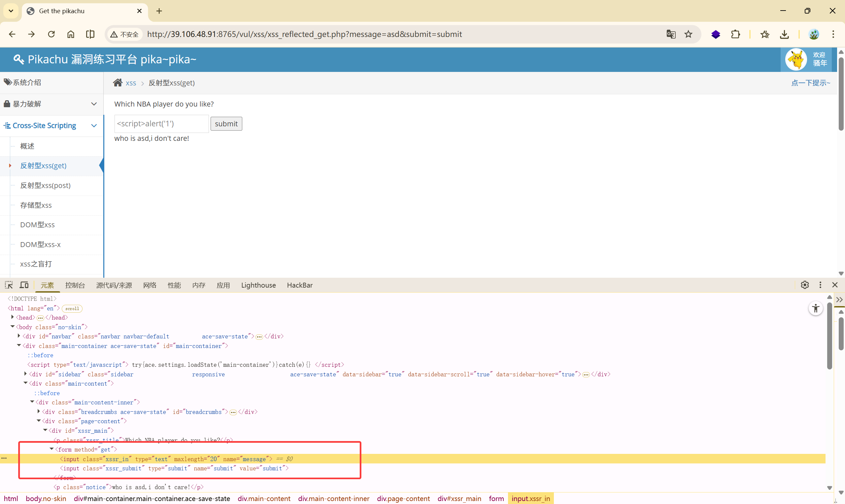Viewport: 845px width, 504px height.
Task: Expand the head element node
Action: (x=13, y=317)
